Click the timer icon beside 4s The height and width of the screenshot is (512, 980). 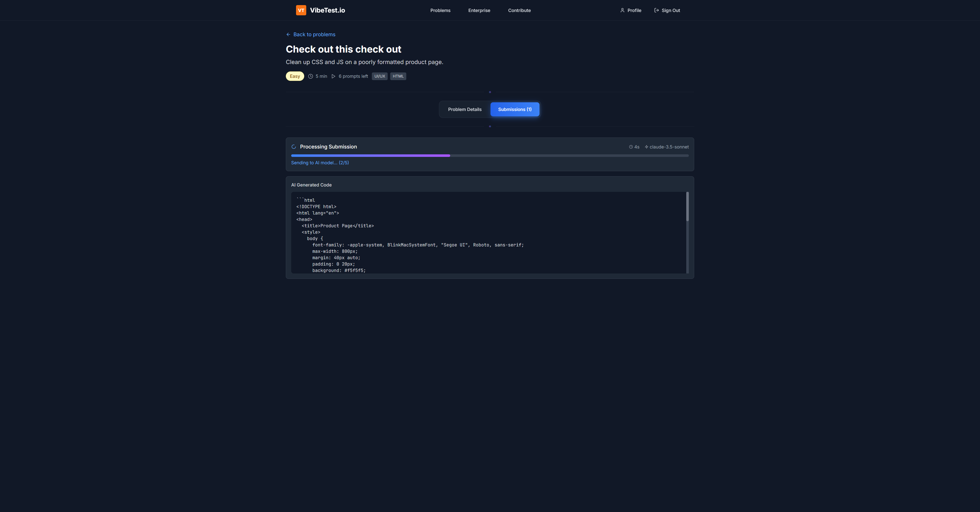[631, 147]
